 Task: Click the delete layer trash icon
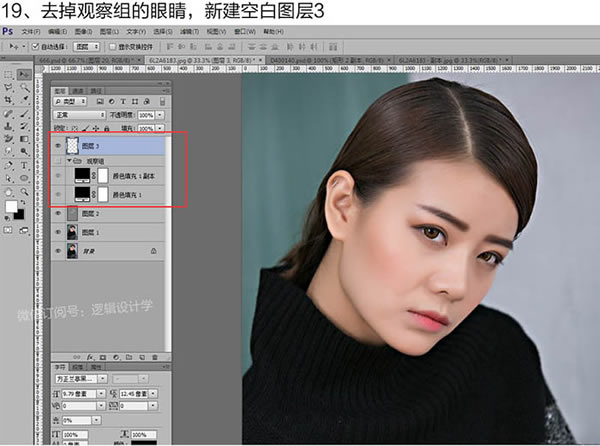(x=155, y=357)
